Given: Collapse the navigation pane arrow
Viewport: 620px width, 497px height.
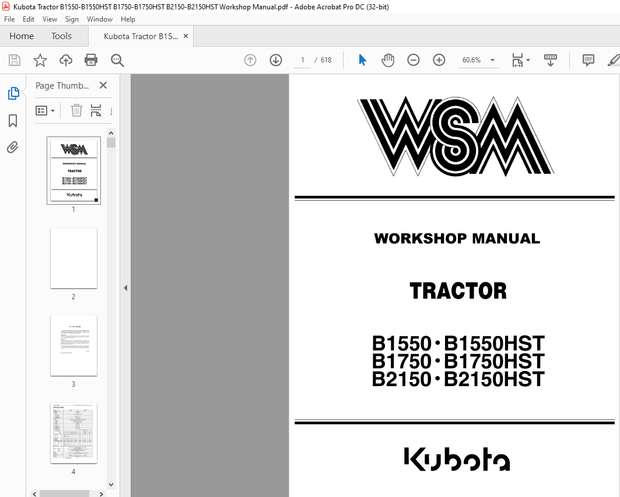Looking at the screenshot, I should 125,288.
